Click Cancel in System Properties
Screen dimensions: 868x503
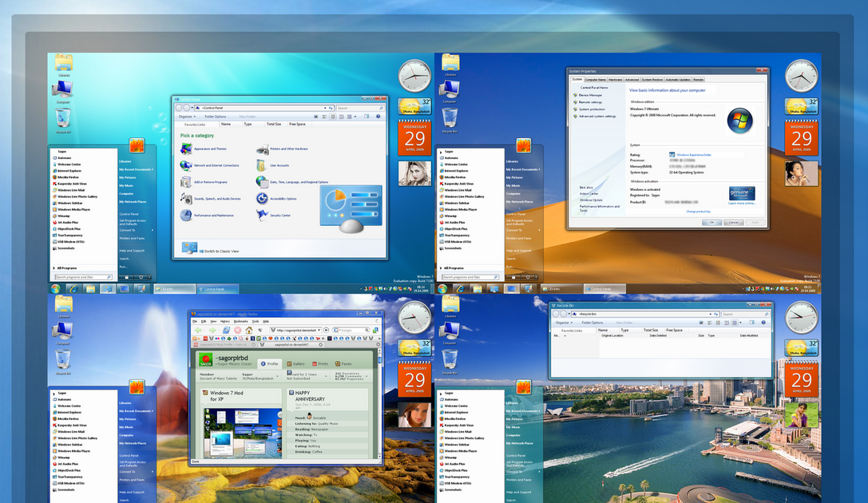point(734,223)
